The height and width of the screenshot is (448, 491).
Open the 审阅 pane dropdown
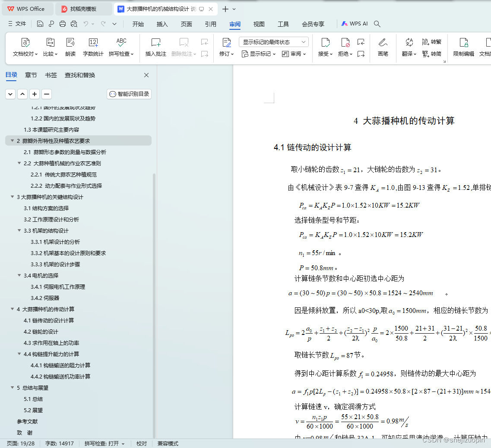(x=294, y=54)
